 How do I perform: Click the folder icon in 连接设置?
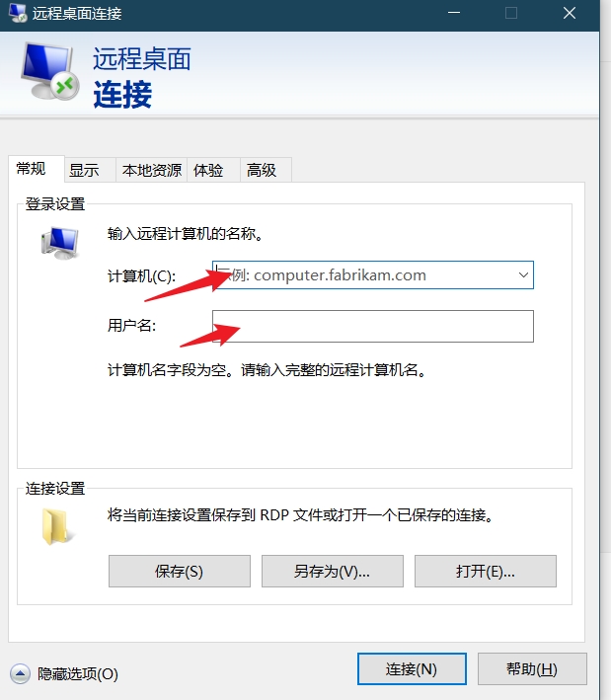pyautogui.click(x=57, y=527)
